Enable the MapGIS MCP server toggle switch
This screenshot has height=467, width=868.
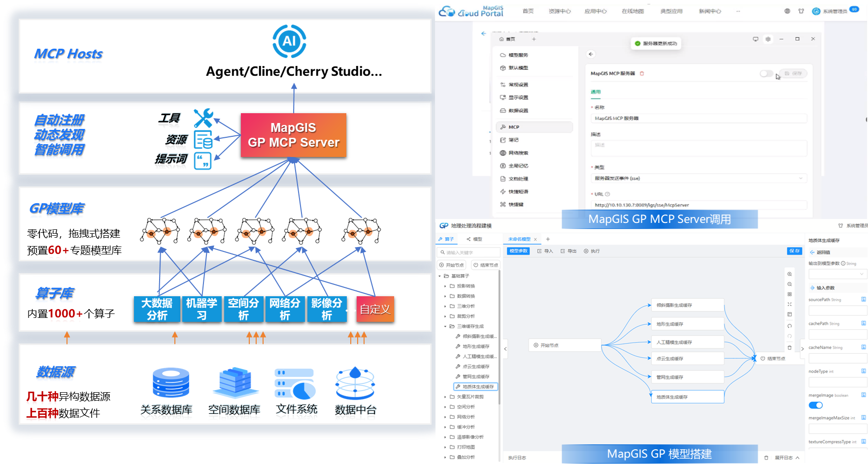click(766, 73)
